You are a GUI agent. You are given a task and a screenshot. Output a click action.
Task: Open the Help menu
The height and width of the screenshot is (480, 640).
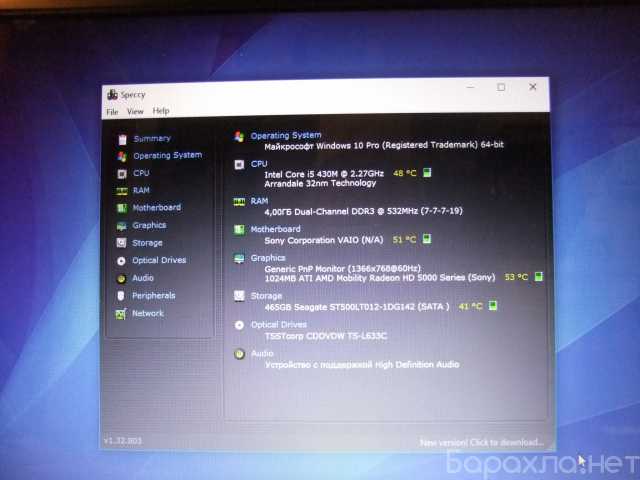[161, 111]
